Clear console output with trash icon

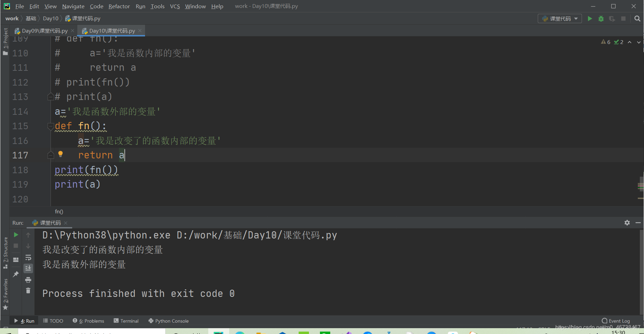pyautogui.click(x=28, y=291)
